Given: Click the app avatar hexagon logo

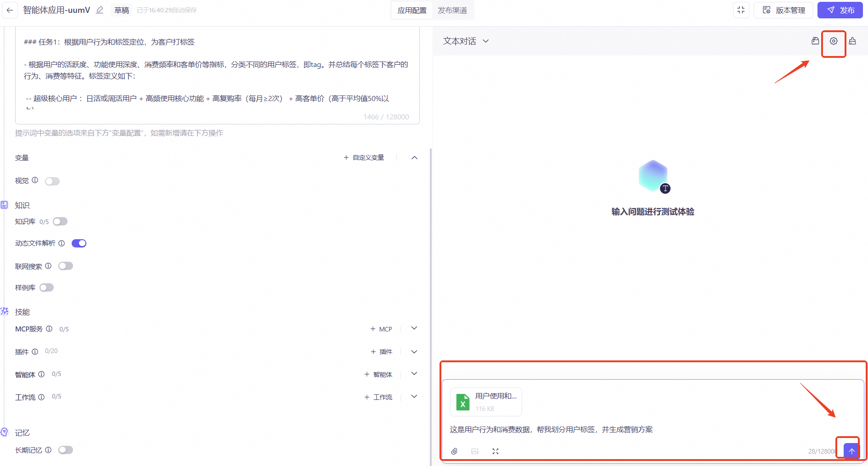Looking at the screenshot, I should [x=653, y=176].
